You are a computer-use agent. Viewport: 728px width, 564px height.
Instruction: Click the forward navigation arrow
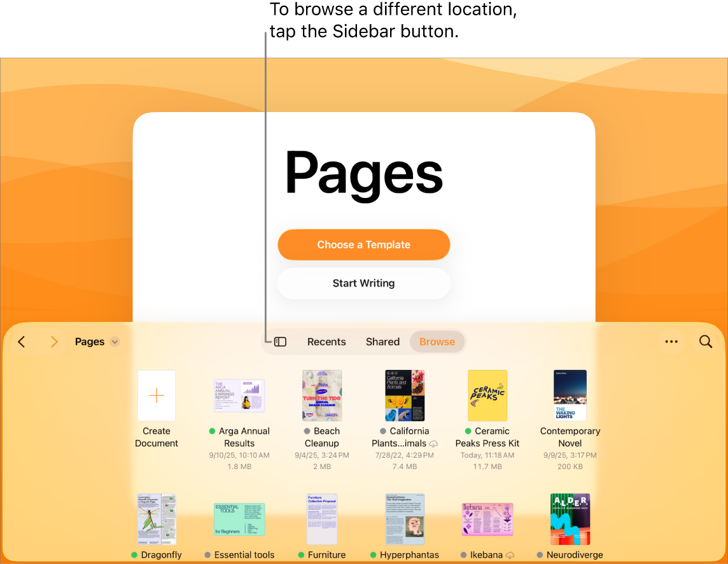pyautogui.click(x=54, y=341)
